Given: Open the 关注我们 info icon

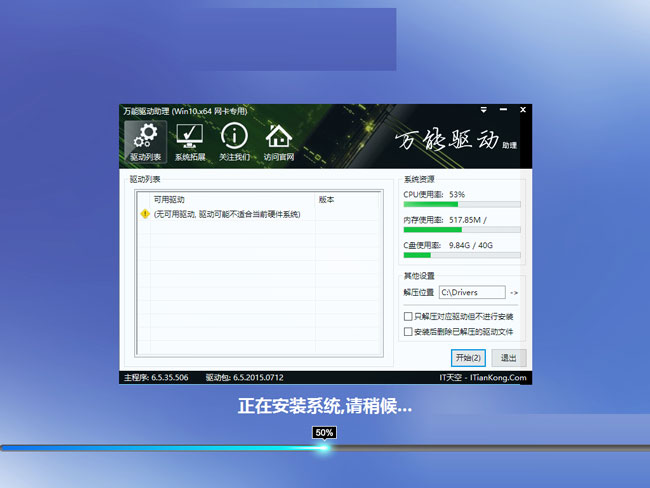Looking at the screenshot, I should [x=234, y=142].
